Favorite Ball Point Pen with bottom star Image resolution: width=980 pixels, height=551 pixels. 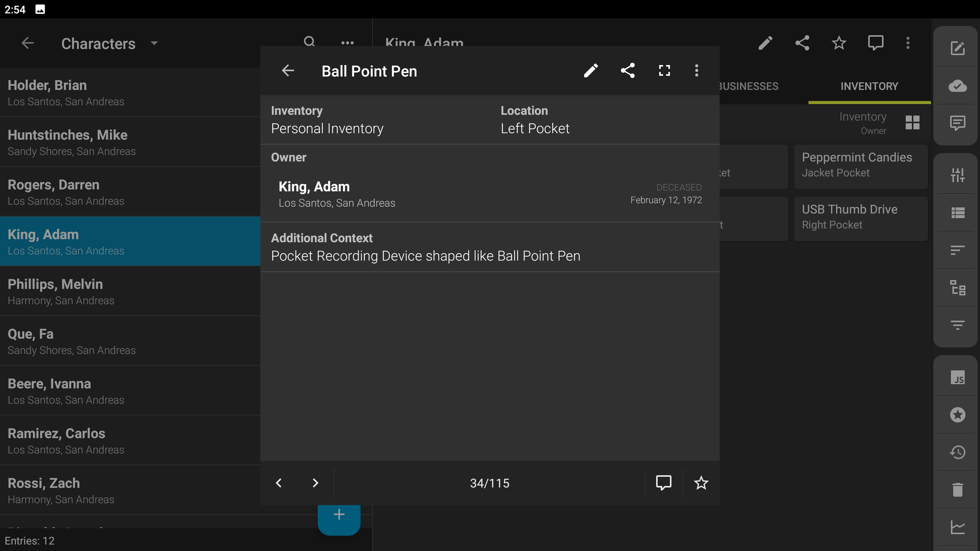701,483
